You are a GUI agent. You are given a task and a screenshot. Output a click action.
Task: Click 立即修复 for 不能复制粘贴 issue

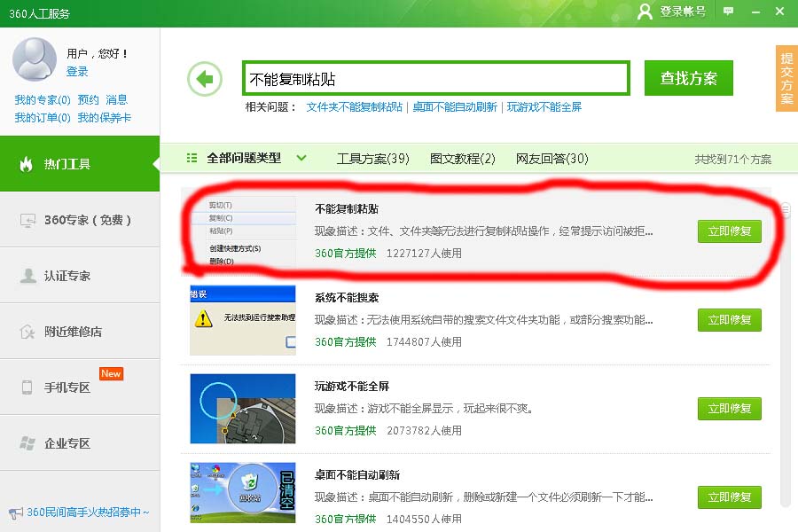(729, 231)
